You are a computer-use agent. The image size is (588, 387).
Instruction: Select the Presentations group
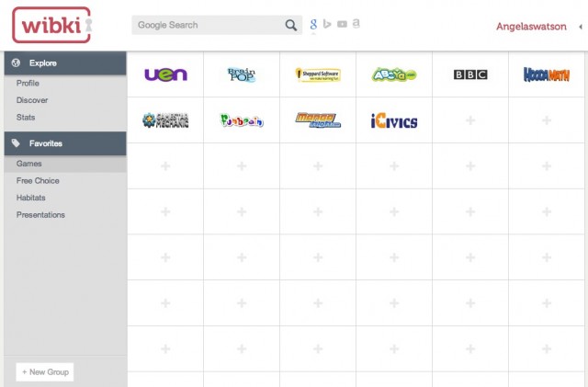pos(40,215)
